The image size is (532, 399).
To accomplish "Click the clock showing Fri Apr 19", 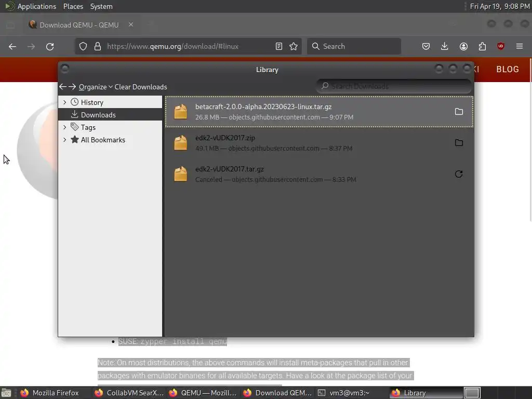I will click(500, 6).
